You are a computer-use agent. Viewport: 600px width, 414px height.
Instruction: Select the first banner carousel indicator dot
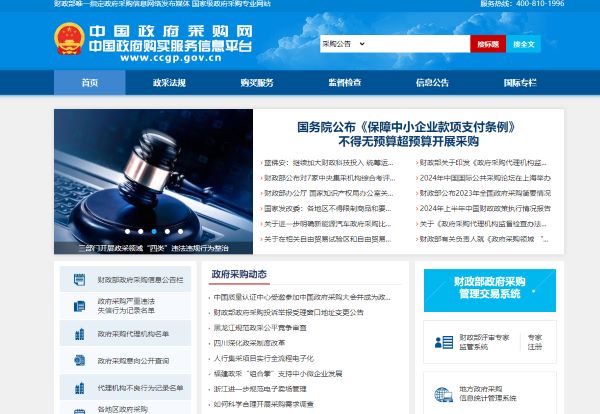pyautogui.click(x=127, y=231)
